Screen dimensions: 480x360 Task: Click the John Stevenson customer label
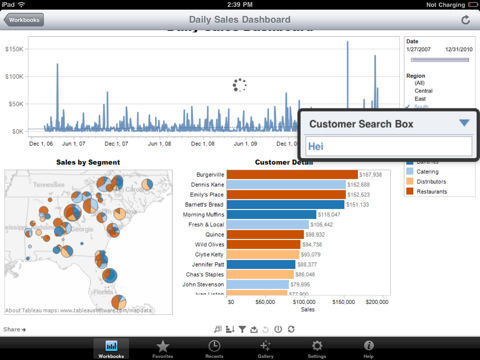pyautogui.click(x=203, y=284)
